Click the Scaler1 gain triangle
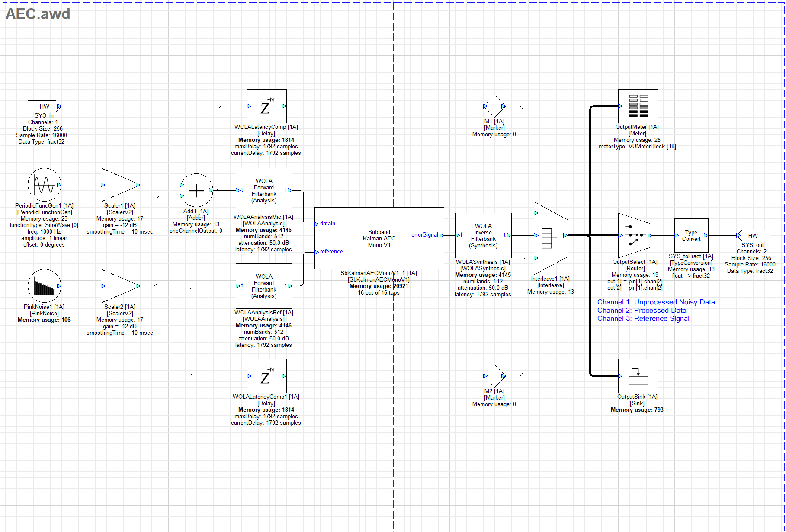 [119, 185]
